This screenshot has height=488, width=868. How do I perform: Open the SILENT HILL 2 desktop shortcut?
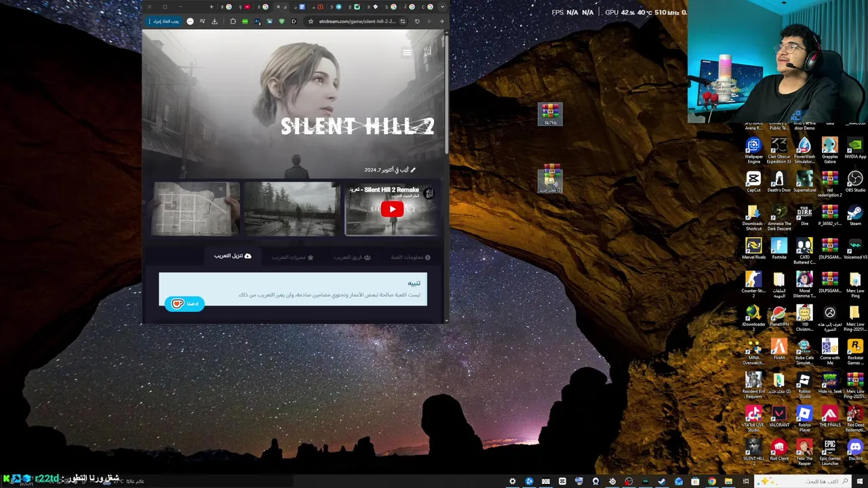point(753,450)
